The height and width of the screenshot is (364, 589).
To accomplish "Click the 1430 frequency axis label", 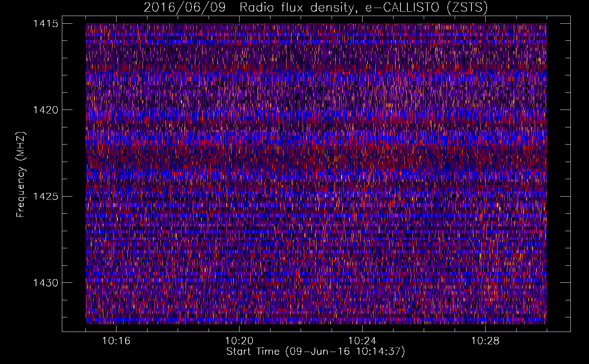I will pyautogui.click(x=46, y=283).
